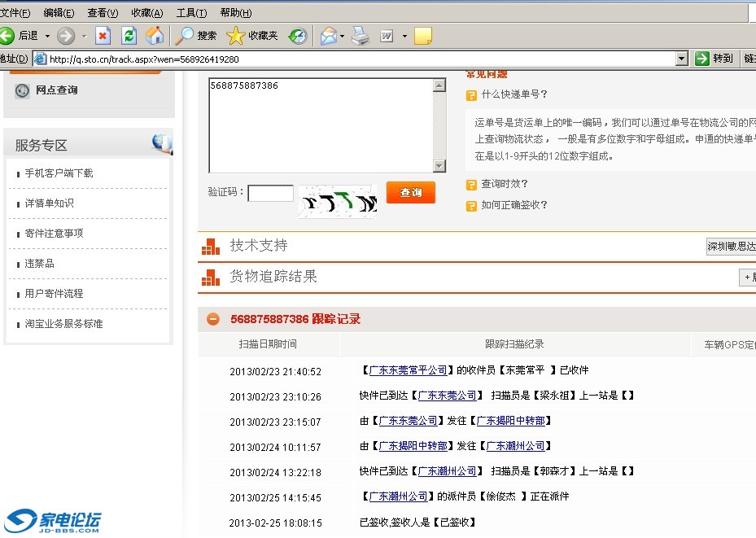Click the tracking number box scroll-down arrow
This screenshot has height=538, width=756.
(x=439, y=167)
